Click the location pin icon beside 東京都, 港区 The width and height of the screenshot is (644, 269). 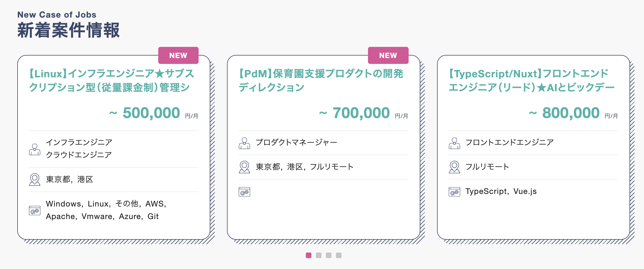click(x=35, y=179)
